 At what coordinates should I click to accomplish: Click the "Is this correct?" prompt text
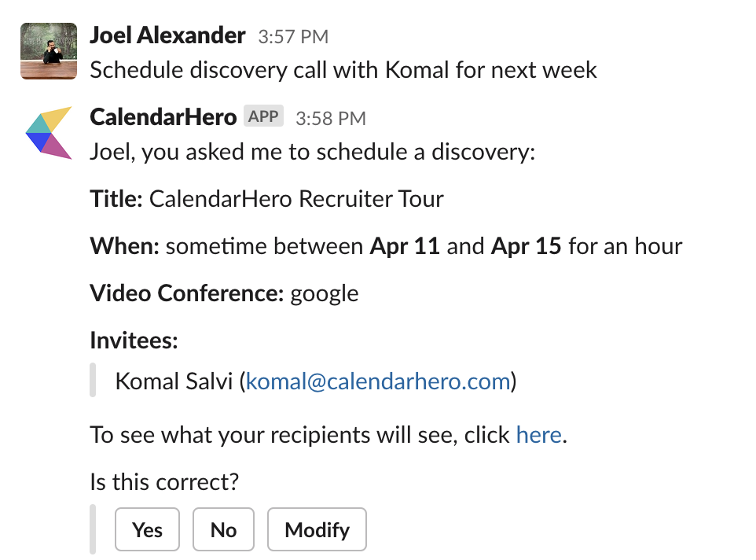pos(164,482)
